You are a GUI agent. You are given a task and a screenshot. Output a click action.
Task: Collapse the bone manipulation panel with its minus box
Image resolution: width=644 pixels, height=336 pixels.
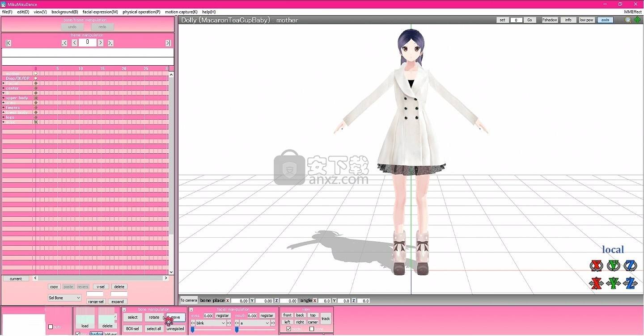pyautogui.click(x=124, y=310)
